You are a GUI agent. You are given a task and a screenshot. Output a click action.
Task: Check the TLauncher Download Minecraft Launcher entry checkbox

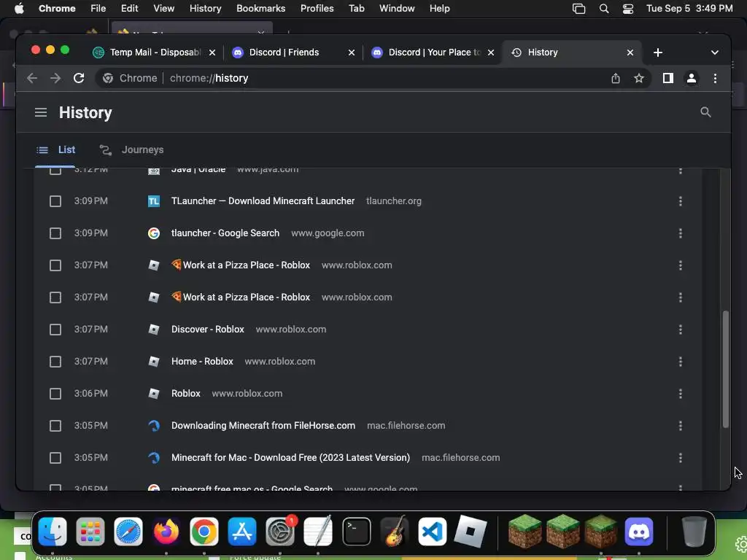[55, 201]
